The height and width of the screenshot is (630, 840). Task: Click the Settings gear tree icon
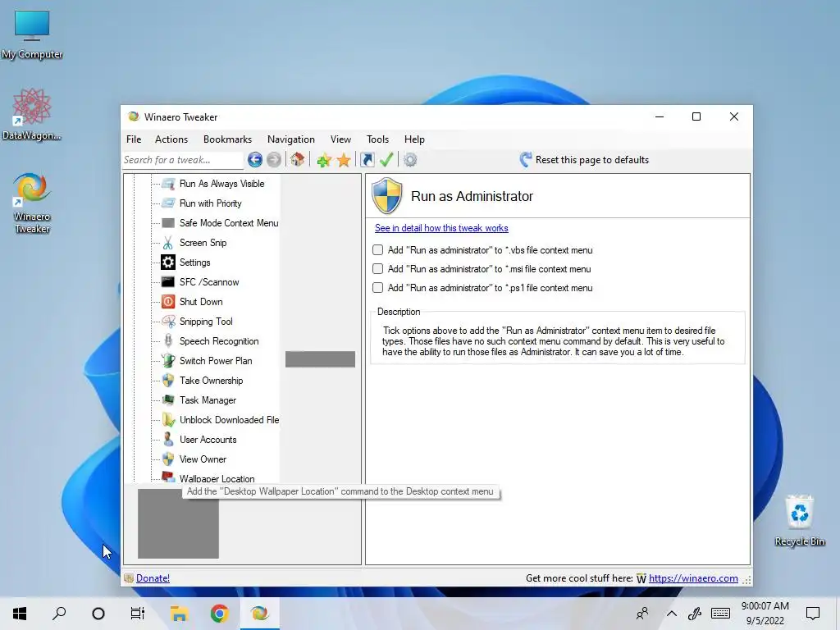coord(168,262)
